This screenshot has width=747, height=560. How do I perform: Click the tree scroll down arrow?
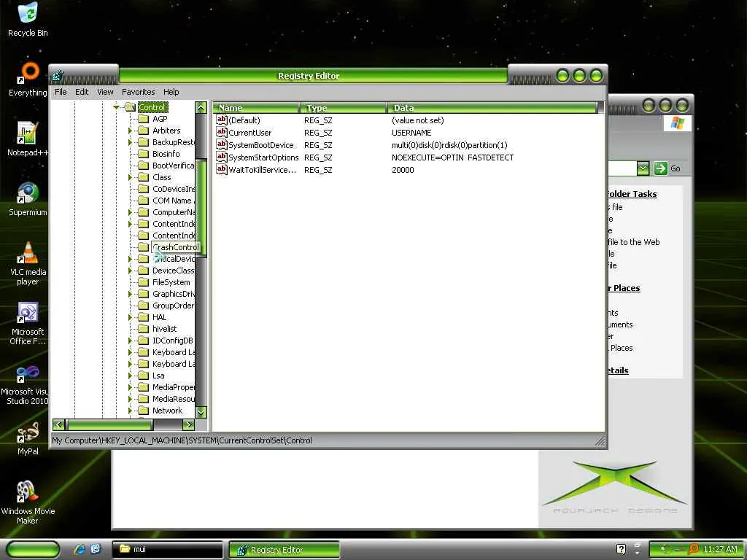point(201,413)
